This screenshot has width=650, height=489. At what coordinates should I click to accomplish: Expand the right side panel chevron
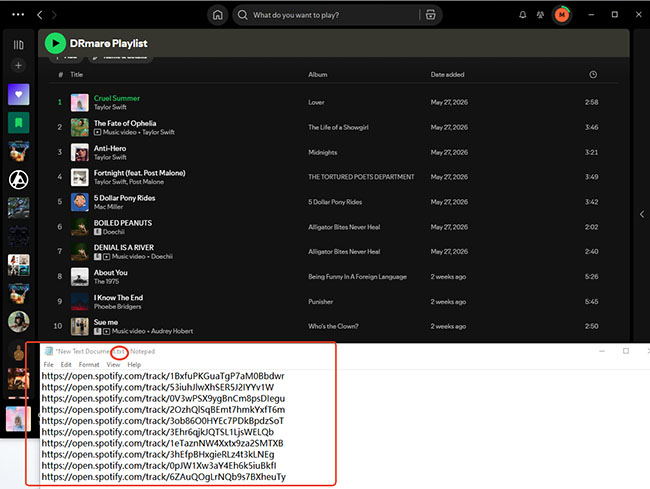pyautogui.click(x=642, y=214)
